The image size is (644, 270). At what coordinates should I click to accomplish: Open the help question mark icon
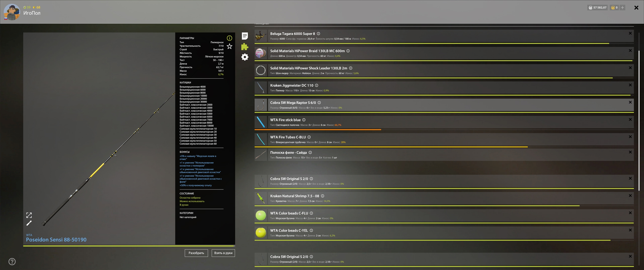coord(12,262)
